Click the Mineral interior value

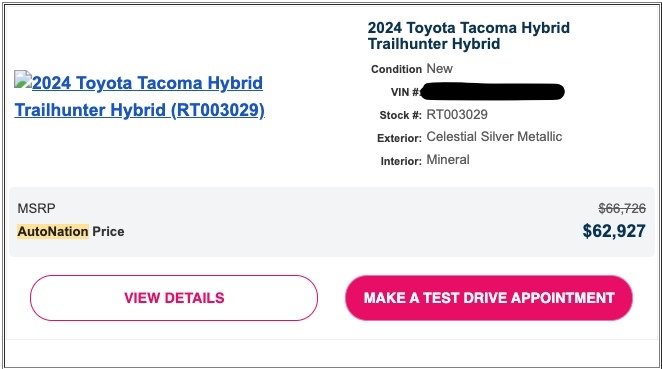tap(448, 160)
